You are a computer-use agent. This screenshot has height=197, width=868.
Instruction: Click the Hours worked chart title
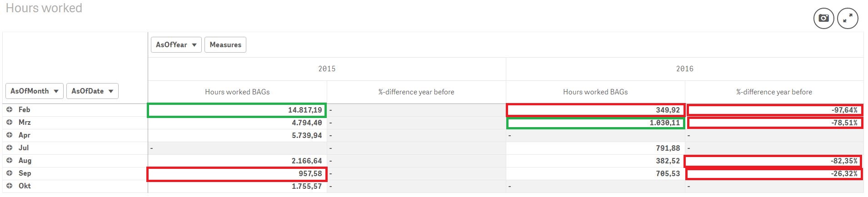44,8
